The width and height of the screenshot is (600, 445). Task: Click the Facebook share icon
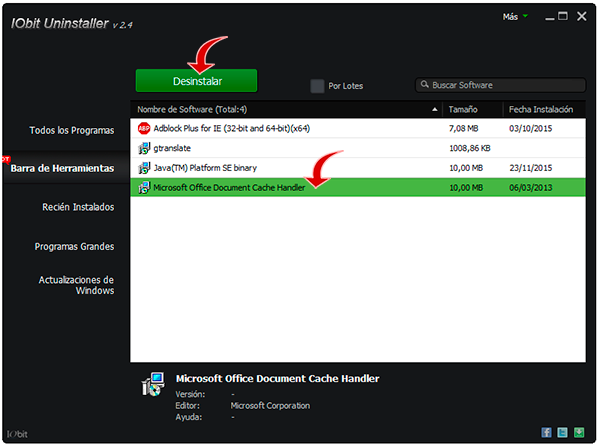[547, 432]
